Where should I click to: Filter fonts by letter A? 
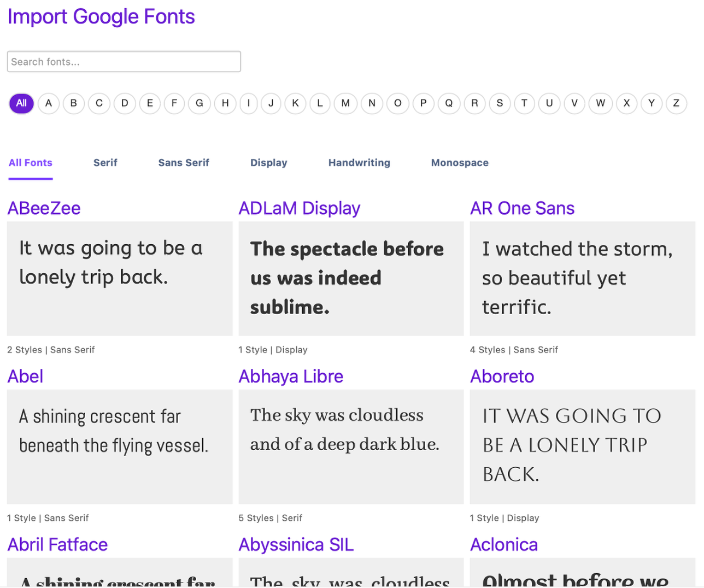click(49, 103)
